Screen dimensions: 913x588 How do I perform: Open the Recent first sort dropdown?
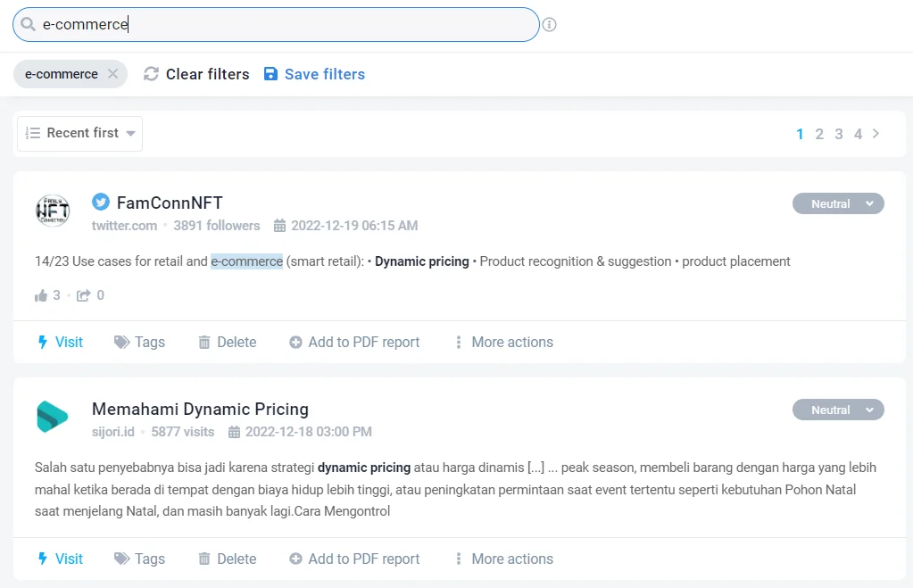(x=79, y=133)
